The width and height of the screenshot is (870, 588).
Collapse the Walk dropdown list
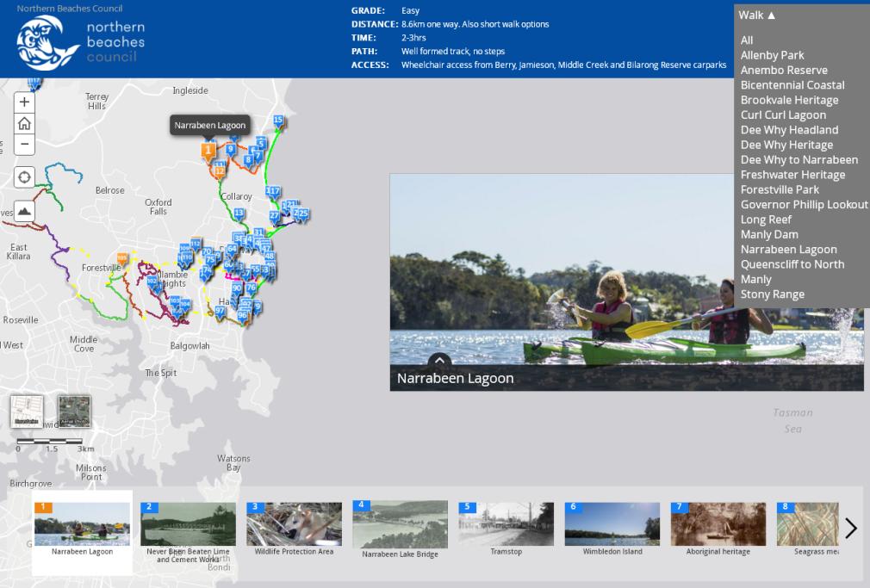(x=757, y=15)
